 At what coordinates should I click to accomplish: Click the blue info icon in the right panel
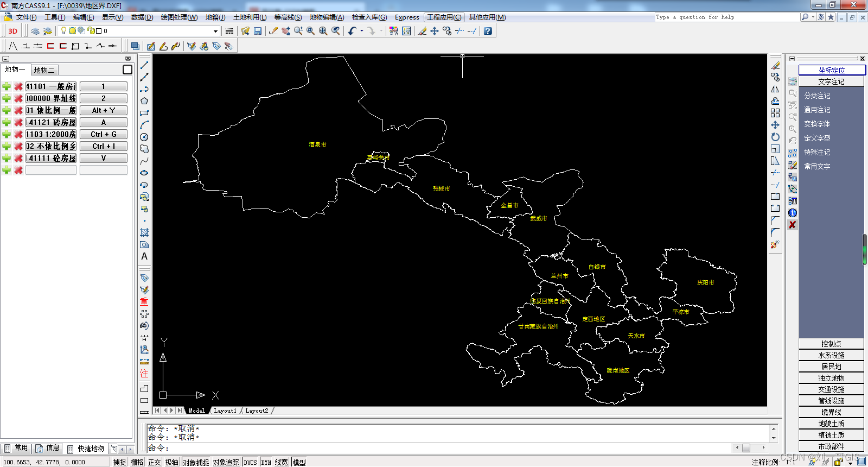(x=793, y=213)
